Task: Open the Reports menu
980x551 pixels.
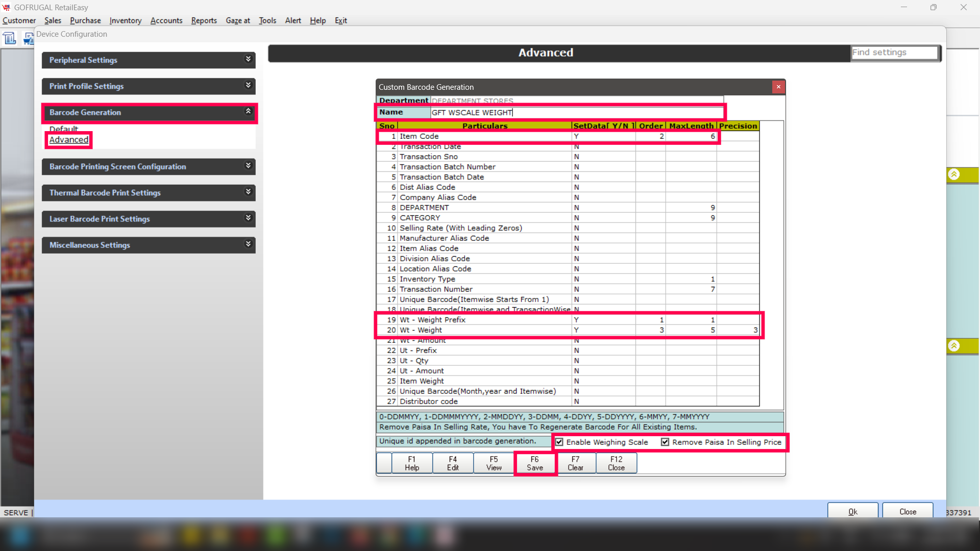Action: coord(204,20)
